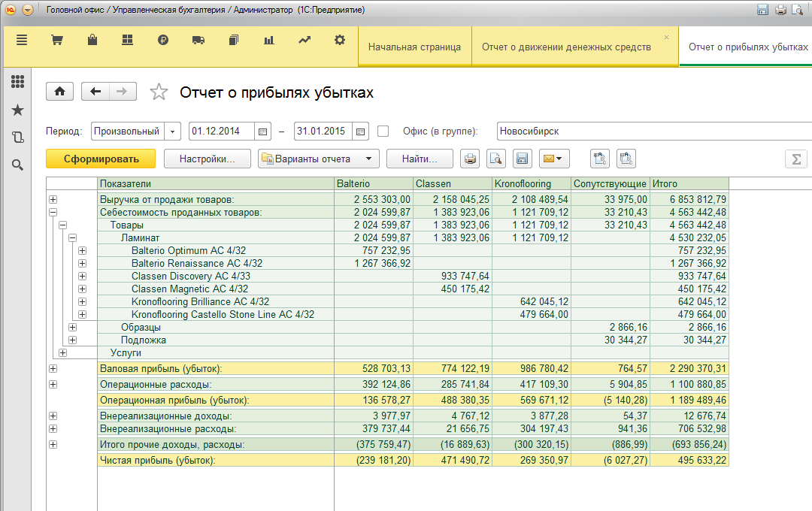This screenshot has width=812, height=511.
Task: Navigate forward with the right arrow
Action: pyautogui.click(x=123, y=92)
